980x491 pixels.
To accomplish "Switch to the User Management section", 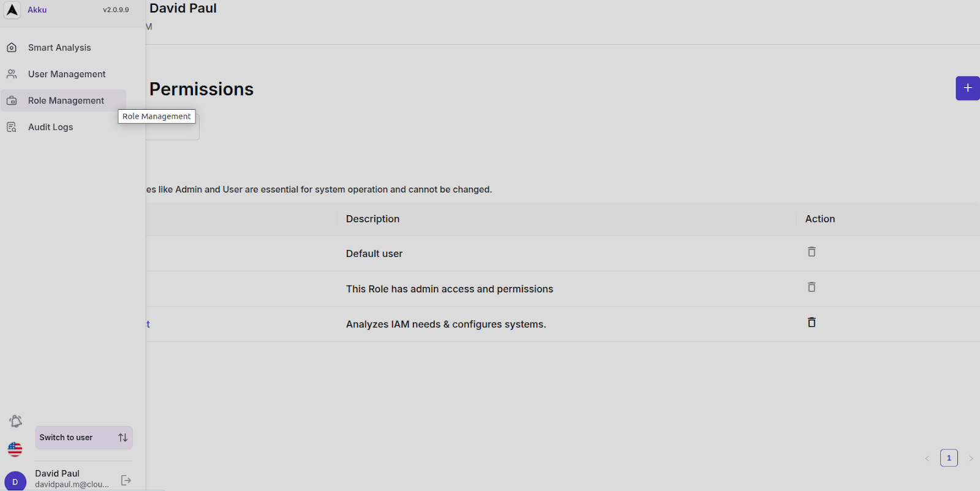I will [x=66, y=74].
